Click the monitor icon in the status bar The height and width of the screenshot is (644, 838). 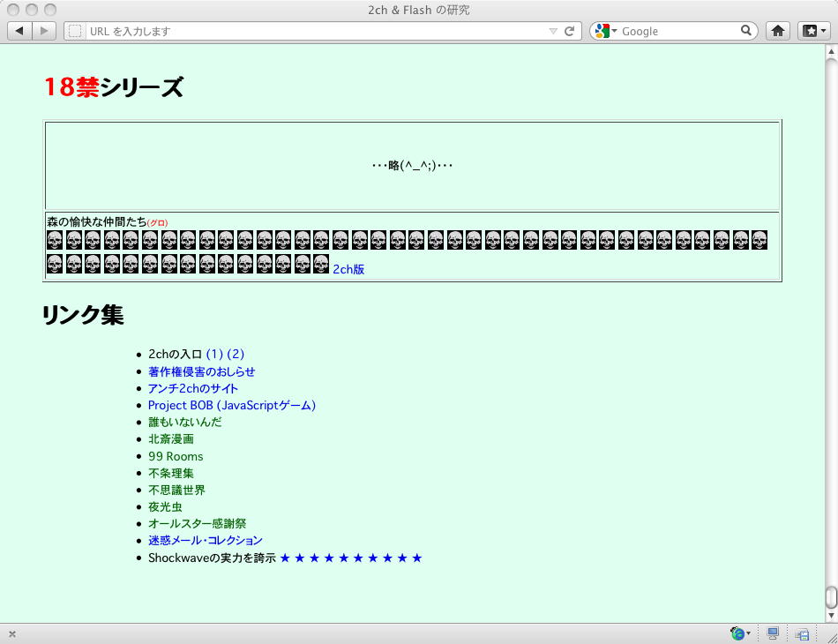point(773,633)
